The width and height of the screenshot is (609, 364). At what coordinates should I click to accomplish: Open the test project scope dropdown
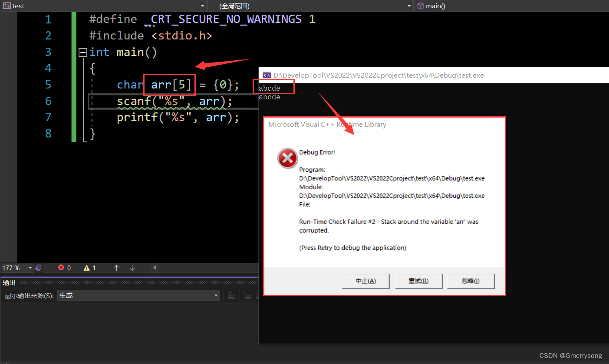[103, 6]
